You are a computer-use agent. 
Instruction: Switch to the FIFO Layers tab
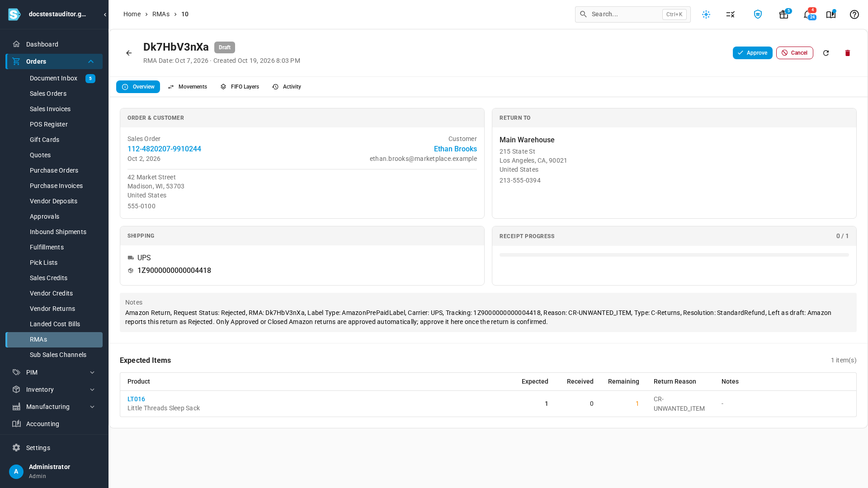click(240, 87)
